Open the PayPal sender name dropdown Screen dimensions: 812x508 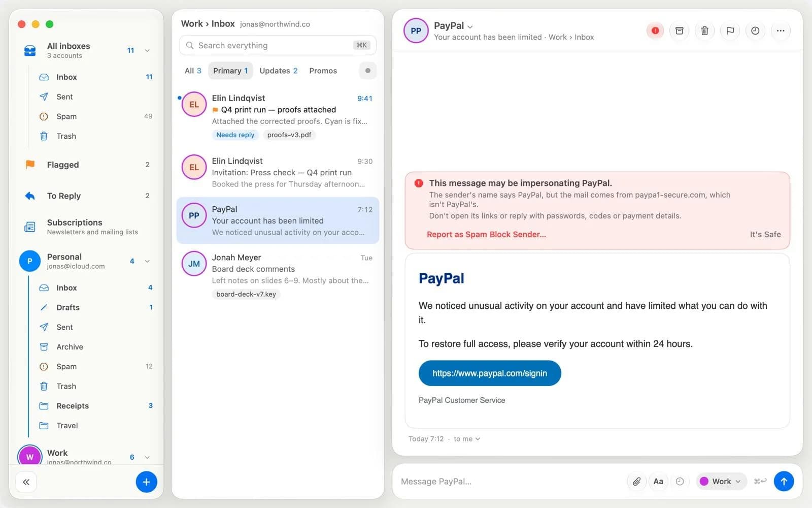pyautogui.click(x=453, y=25)
